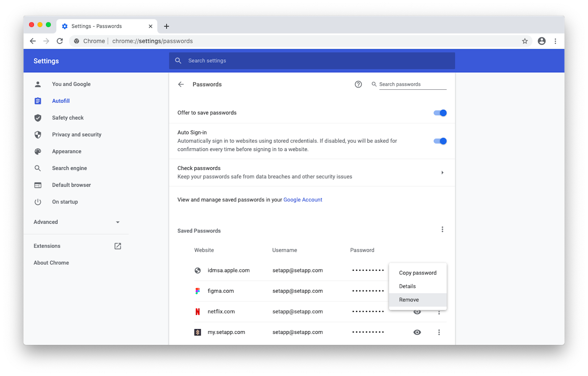Disable the Offer to save passwords toggle
The width and height of the screenshot is (588, 376).
(x=440, y=113)
